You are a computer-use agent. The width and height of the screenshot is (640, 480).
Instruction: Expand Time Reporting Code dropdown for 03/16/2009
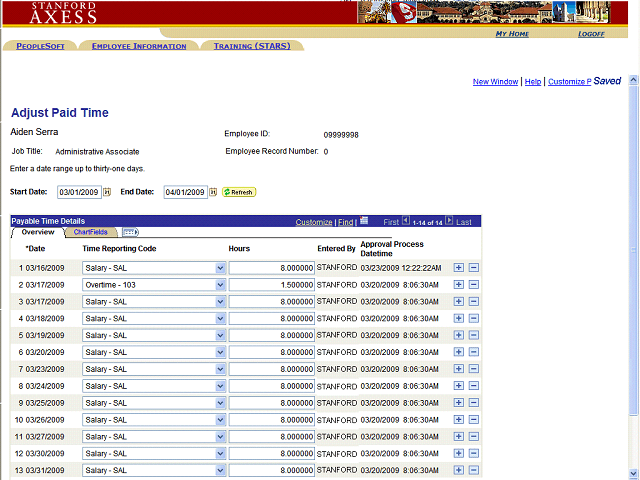[220, 268]
